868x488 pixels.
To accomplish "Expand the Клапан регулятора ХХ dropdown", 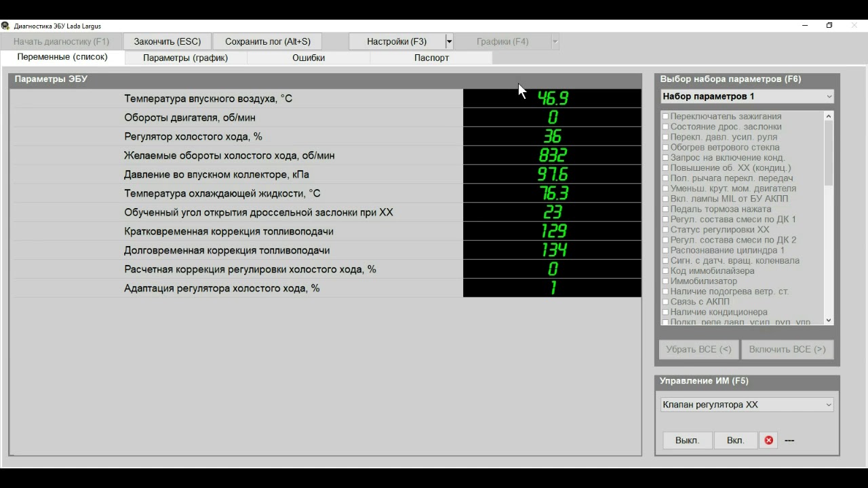I will (747, 405).
